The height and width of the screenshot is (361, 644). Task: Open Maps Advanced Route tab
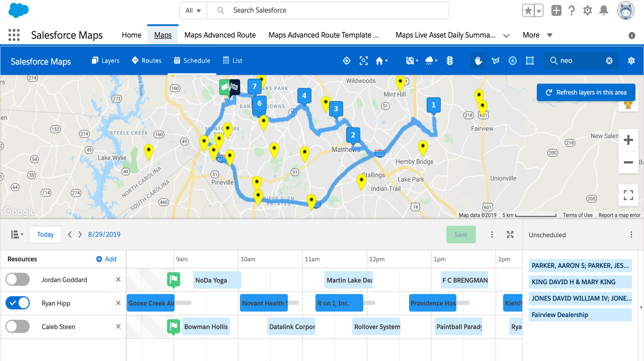(220, 35)
